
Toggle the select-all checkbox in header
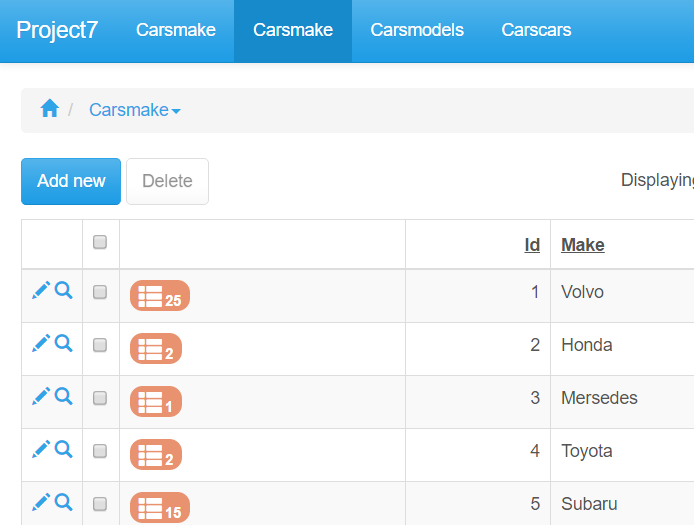coord(100,242)
